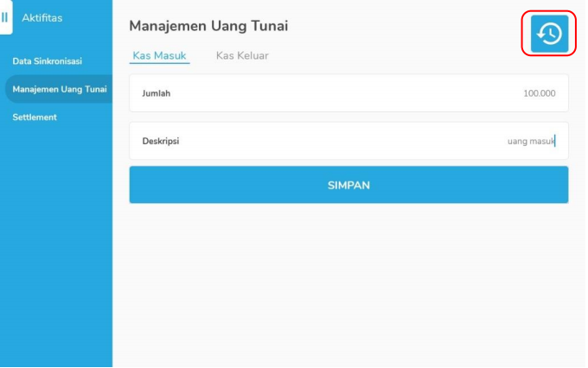Open the Kas Keluar tab

242,55
